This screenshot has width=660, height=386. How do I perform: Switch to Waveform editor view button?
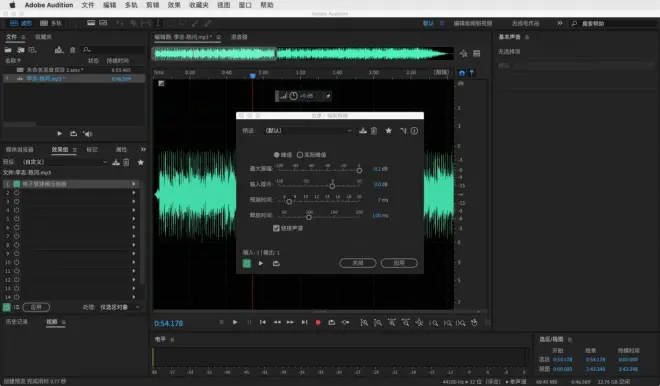pos(21,24)
